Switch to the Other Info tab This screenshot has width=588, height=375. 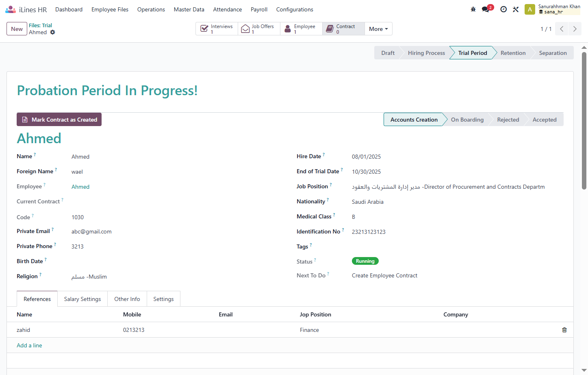(x=127, y=299)
